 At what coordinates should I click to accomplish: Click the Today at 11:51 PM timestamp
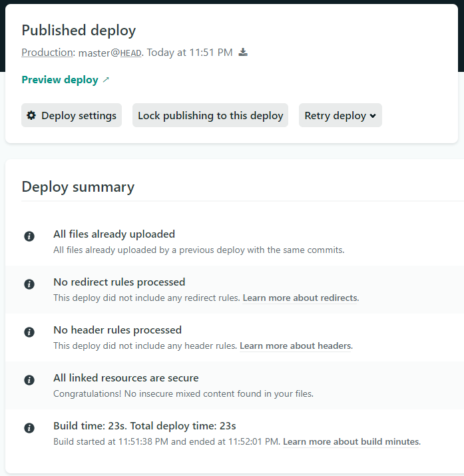pos(190,53)
